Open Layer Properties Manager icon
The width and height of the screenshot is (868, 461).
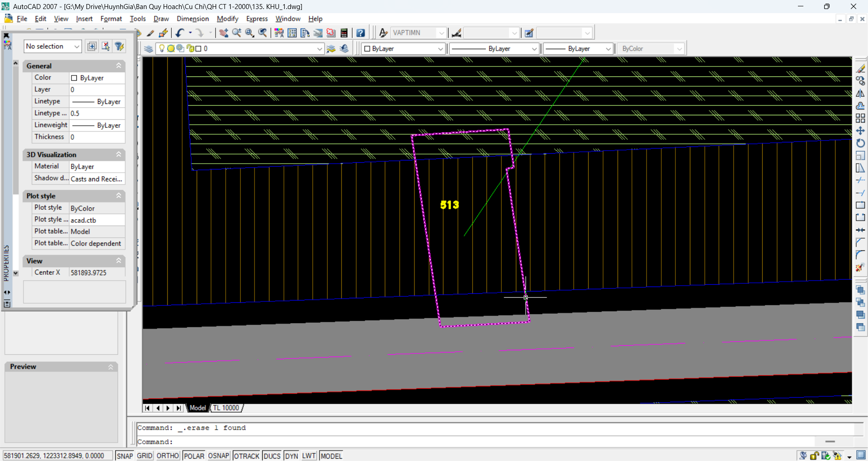[148, 49]
